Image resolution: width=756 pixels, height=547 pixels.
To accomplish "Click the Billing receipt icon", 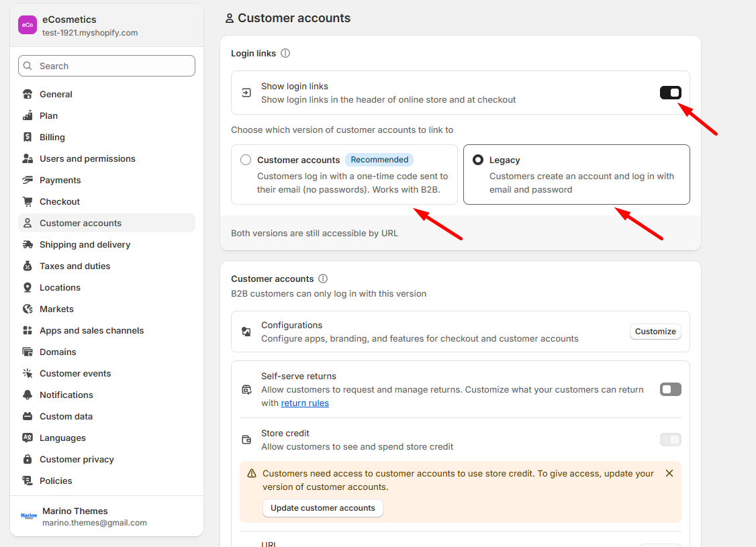I will 28,138.
